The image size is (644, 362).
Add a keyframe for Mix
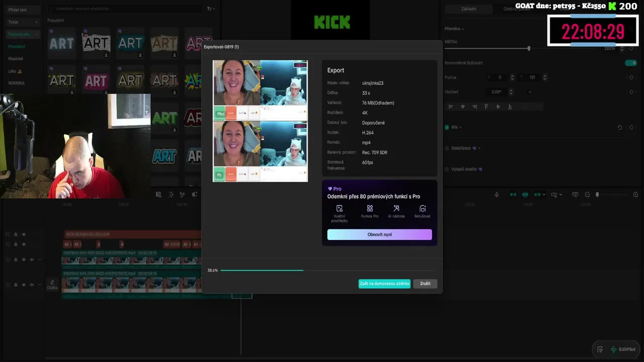(x=631, y=127)
